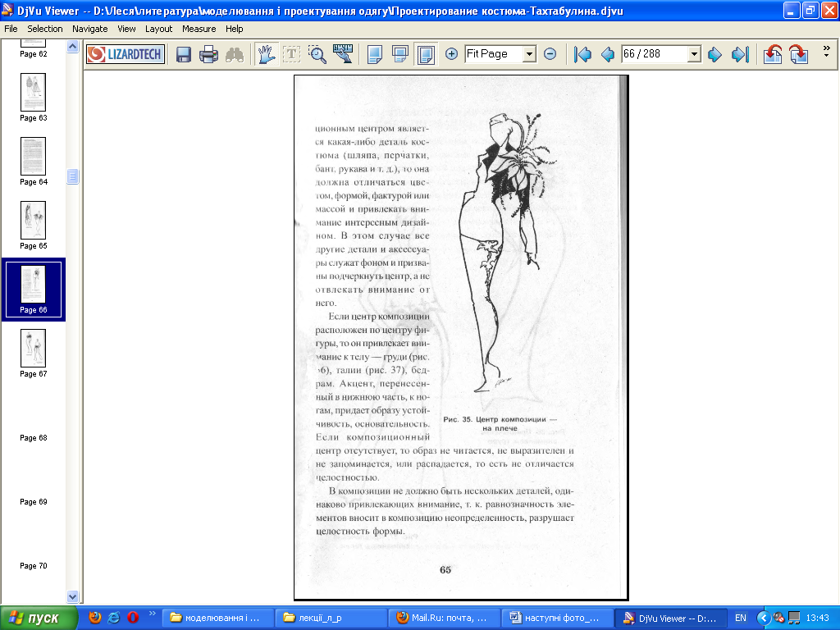Go to next page arrow
The width and height of the screenshot is (840, 630).
coord(714,54)
